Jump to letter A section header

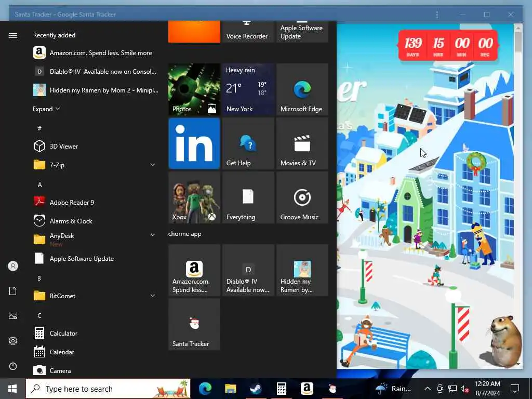pyautogui.click(x=39, y=185)
